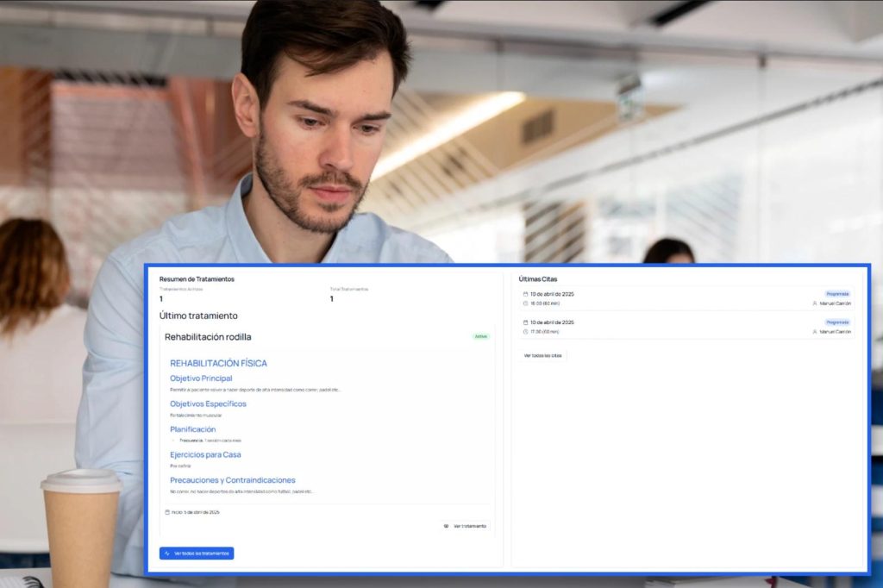Click the Programada badge on the 17:00 appointment
Screen dimensions: 883x588
pos(837,322)
